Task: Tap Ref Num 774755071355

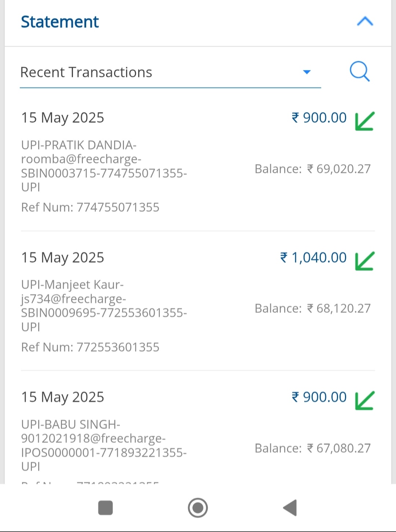Action: coord(90,207)
